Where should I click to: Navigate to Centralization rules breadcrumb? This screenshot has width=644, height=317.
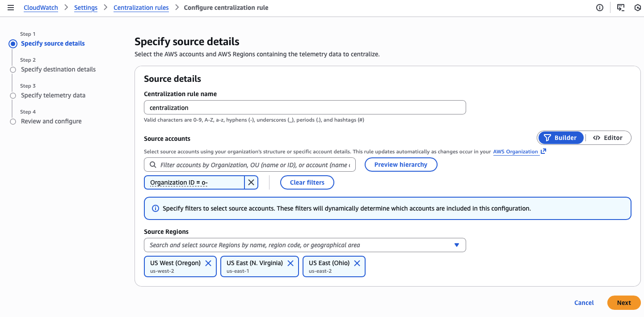point(141,8)
